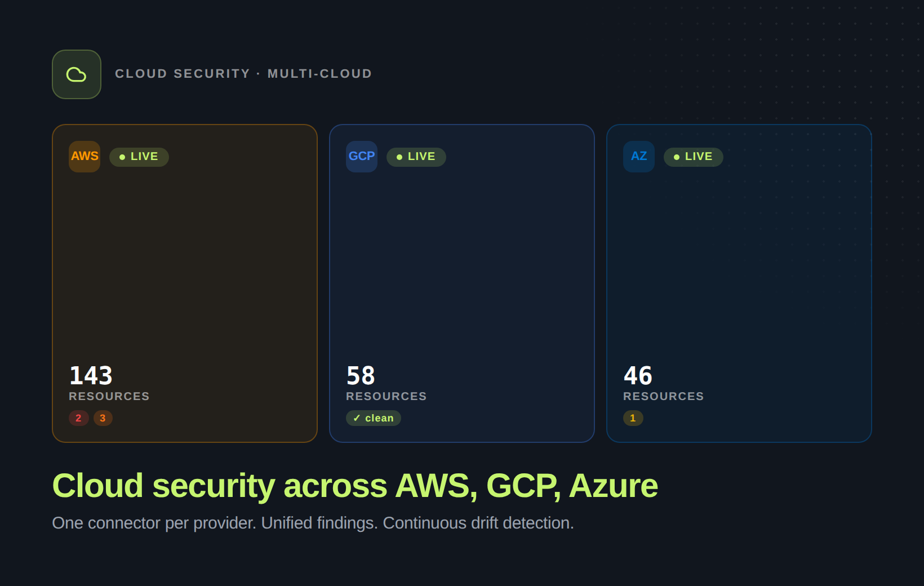
Task: Toggle the Azure LIVE status
Action: coord(693,157)
